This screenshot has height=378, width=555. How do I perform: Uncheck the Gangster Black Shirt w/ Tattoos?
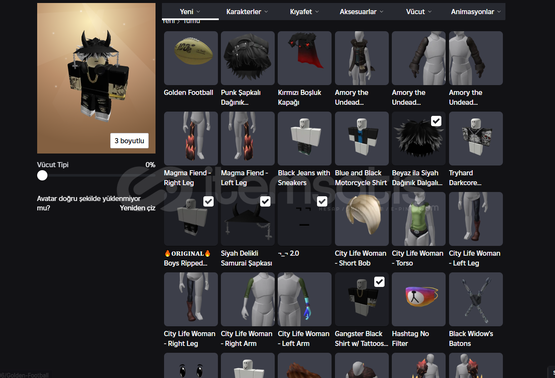tap(379, 282)
